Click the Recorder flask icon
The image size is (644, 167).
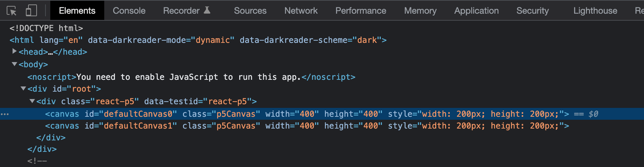[207, 10]
